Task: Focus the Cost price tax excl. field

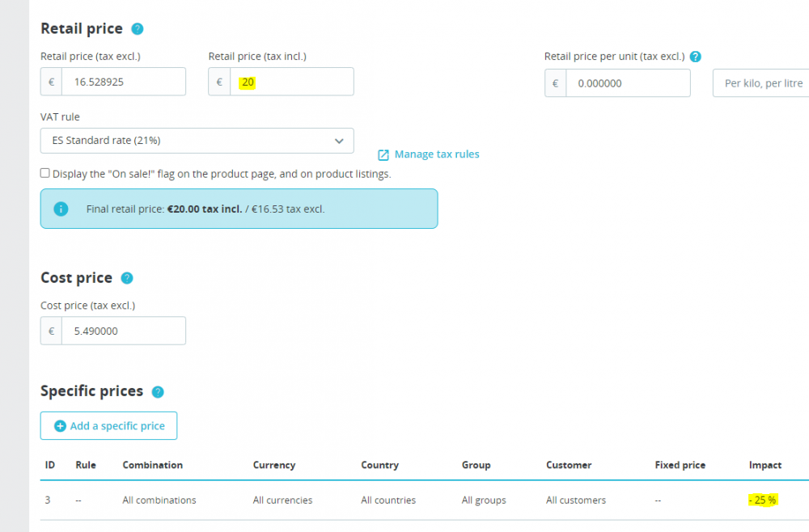Action: pyautogui.click(x=123, y=331)
